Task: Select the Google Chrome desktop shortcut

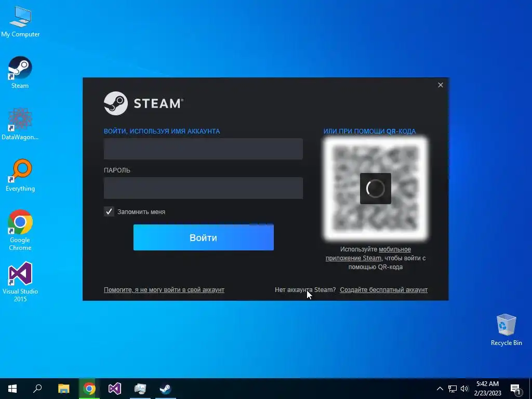Action: 20,230
